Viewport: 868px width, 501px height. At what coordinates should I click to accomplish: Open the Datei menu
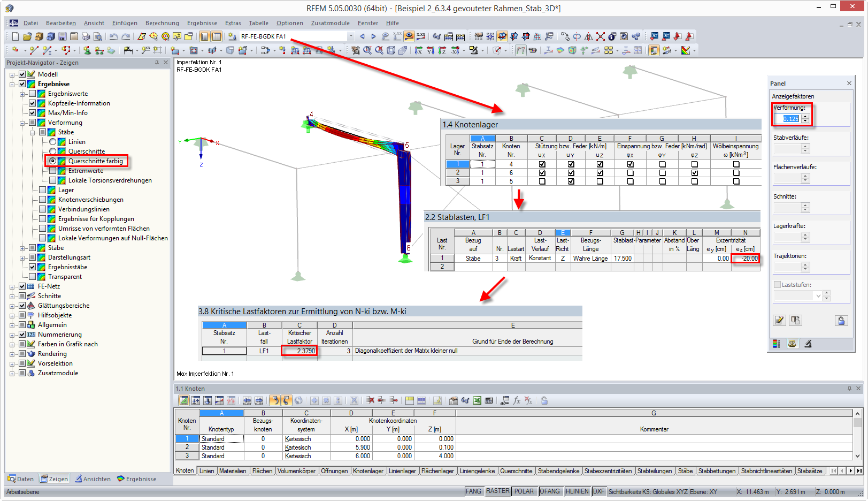point(30,23)
